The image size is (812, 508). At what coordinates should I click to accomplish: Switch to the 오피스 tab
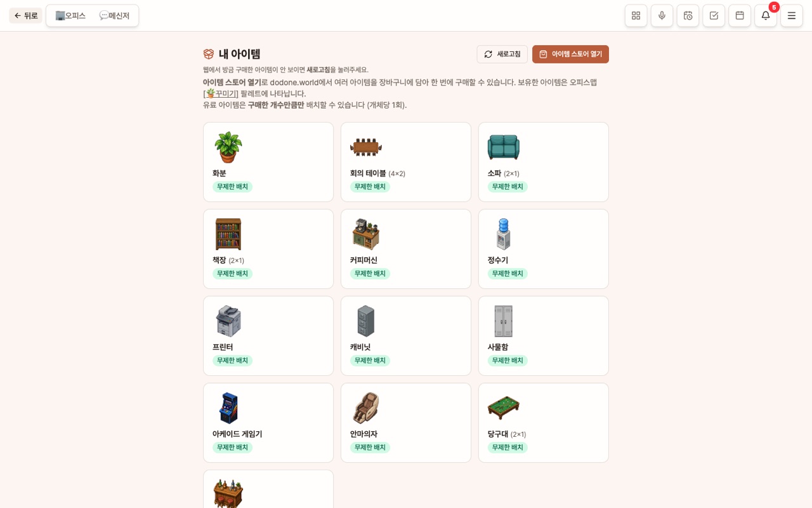[70, 16]
